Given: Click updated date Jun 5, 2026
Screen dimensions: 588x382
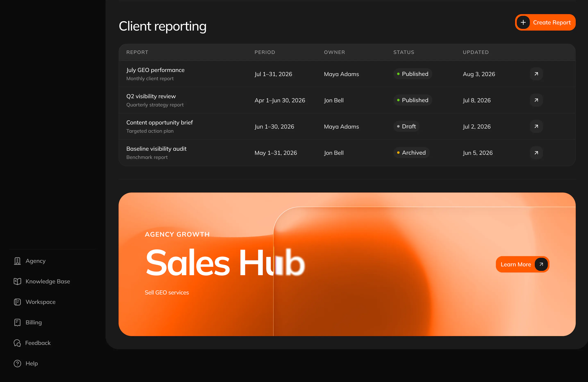Looking at the screenshot, I should tap(478, 153).
